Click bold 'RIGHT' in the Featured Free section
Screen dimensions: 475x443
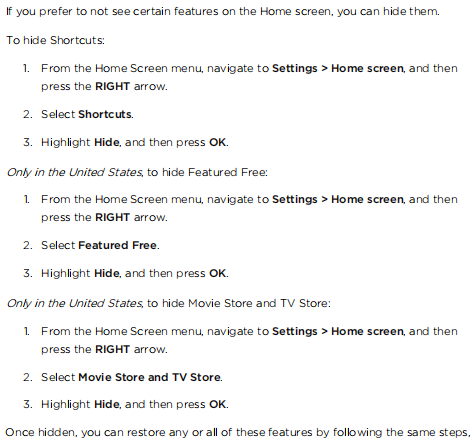pyautogui.click(x=112, y=217)
